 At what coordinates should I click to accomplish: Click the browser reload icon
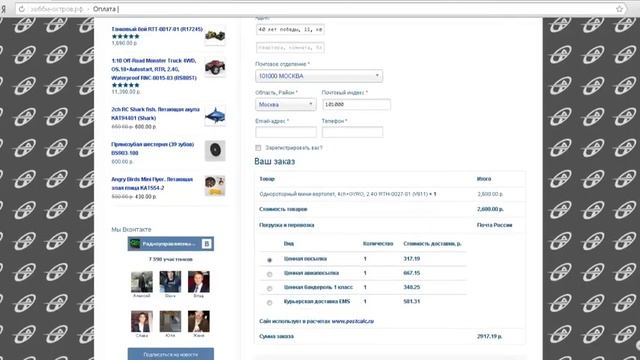[x=21, y=9]
